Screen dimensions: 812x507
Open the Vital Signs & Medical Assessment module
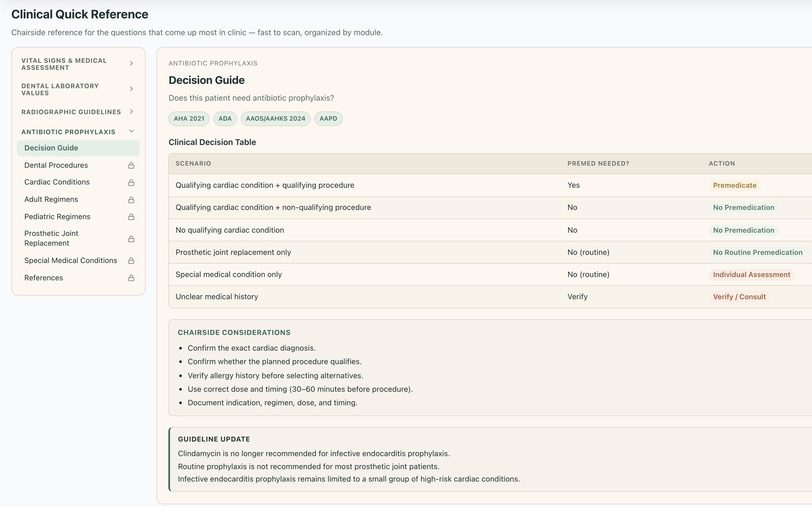[78, 64]
